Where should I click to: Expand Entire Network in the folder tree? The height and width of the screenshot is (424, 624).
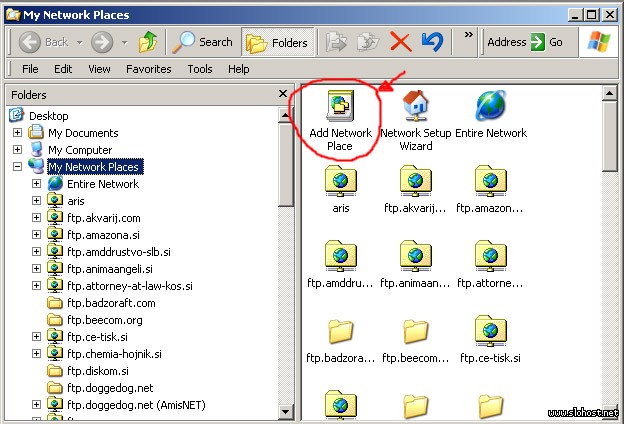tap(36, 184)
